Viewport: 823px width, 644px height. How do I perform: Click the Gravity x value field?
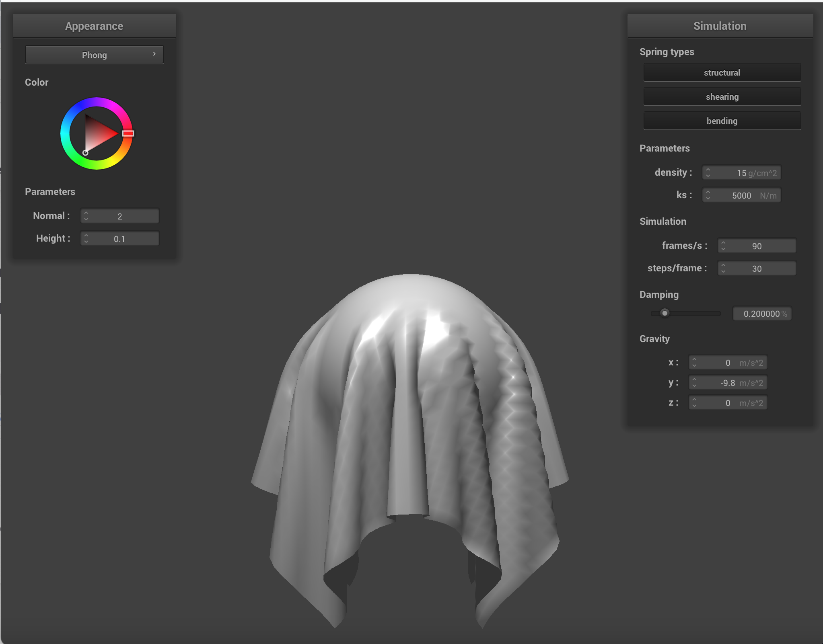coord(728,362)
